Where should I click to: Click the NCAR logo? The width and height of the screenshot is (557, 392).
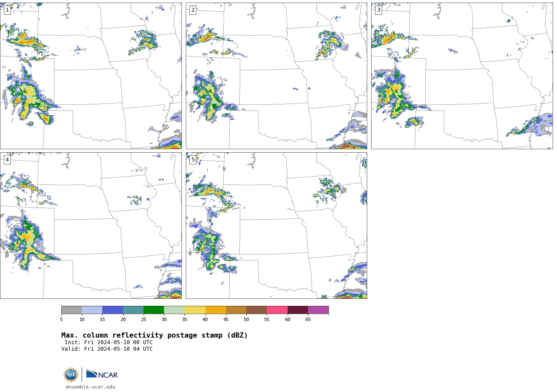pyautogui.click(x=102, y=374)
